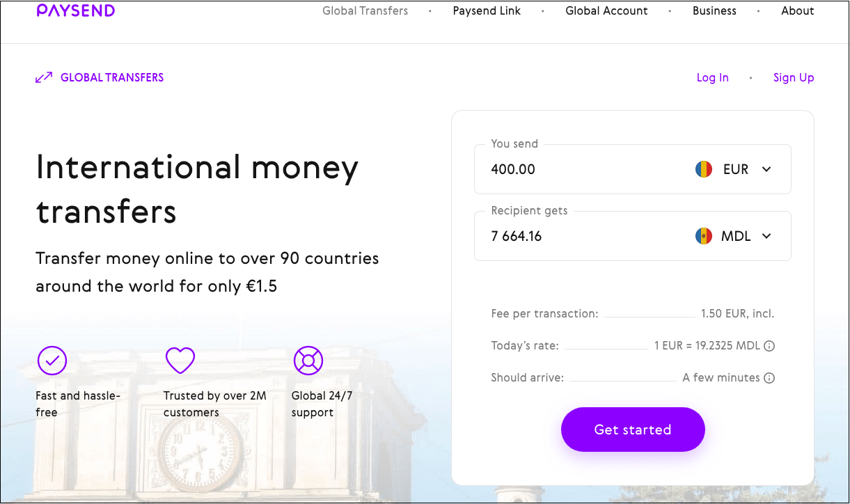This screenshot has width=850, height=504.
Task: Open the About page from navigation
Action: point(797,11)
